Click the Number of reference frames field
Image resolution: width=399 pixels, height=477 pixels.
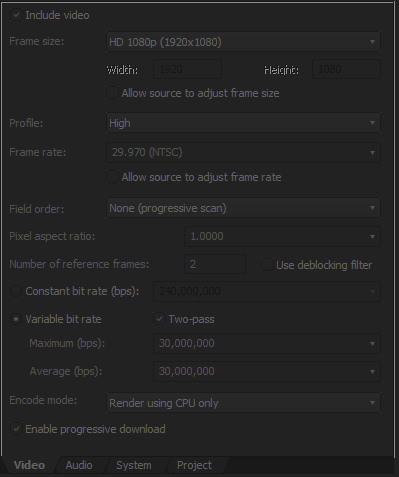(215, 264)
